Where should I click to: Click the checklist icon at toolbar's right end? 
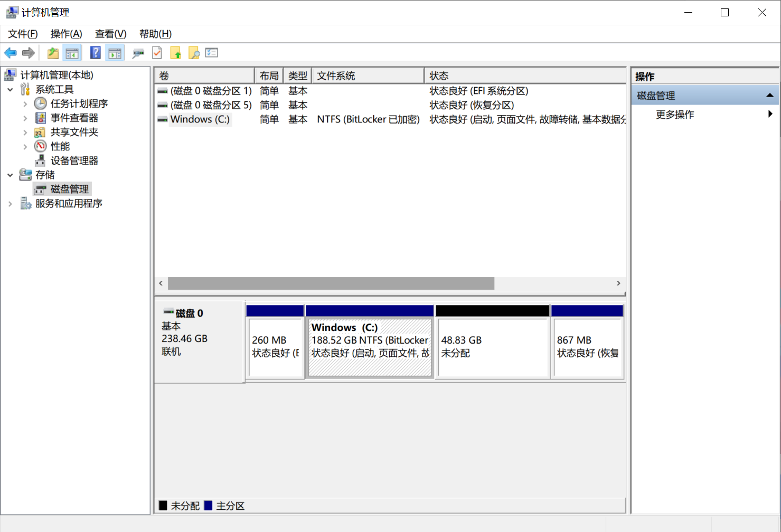212,52
